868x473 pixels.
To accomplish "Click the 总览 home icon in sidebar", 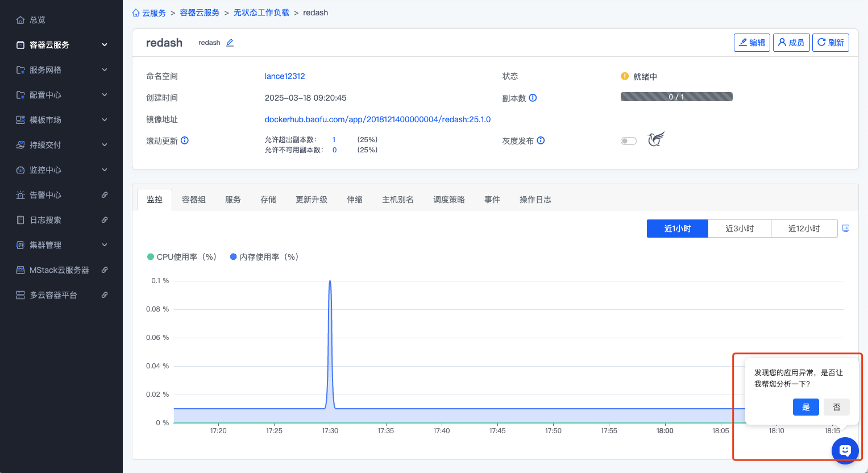I will pyautogui.click(x=20, y=20).
